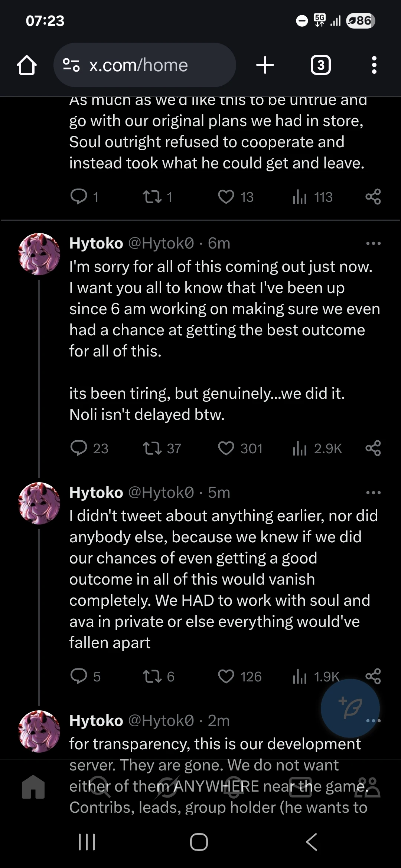Share the tweet about working with soul privately

point(374,676)
